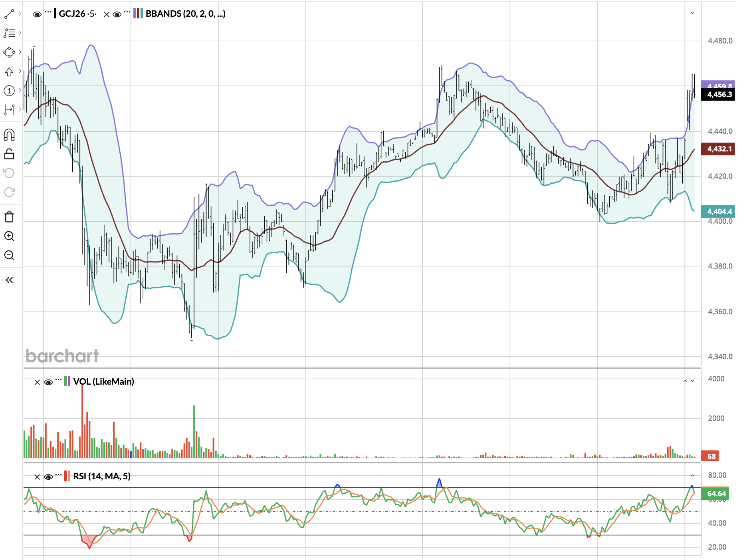Click the VOL green color swatch

[x=65, y=381]
